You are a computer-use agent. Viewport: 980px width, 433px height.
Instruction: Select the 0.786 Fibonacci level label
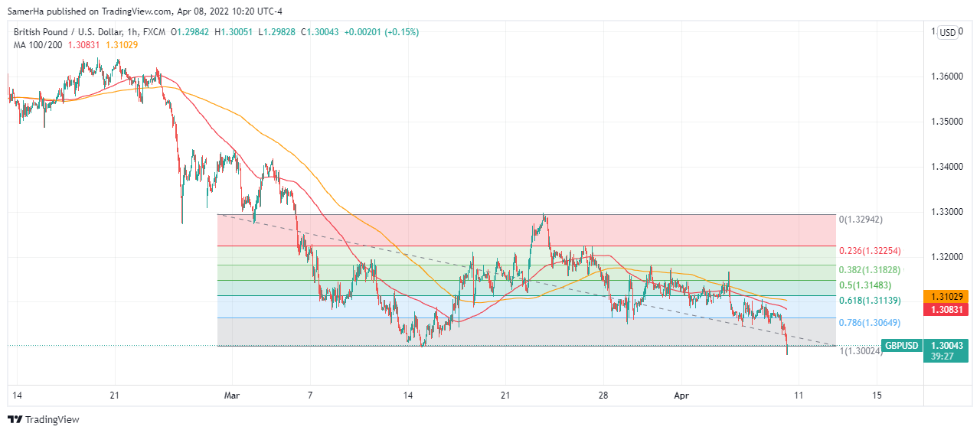(x=869, y=323)
